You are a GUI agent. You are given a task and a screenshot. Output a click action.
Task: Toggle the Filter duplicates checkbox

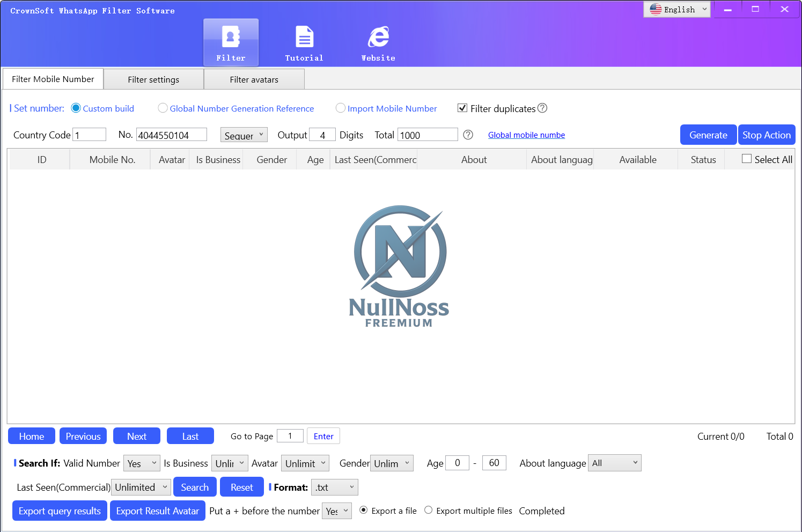coord(462,108)
